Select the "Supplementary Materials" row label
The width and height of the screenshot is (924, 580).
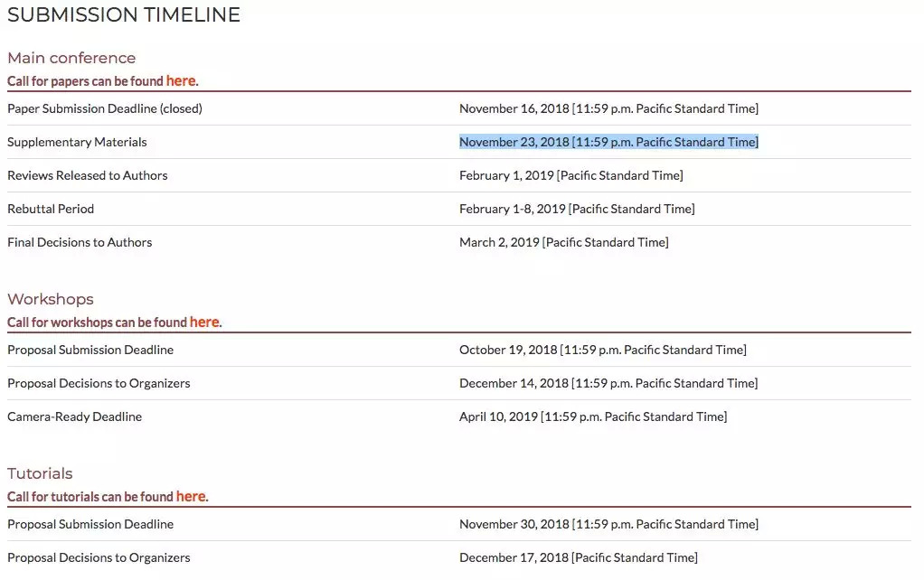(77, 142)
